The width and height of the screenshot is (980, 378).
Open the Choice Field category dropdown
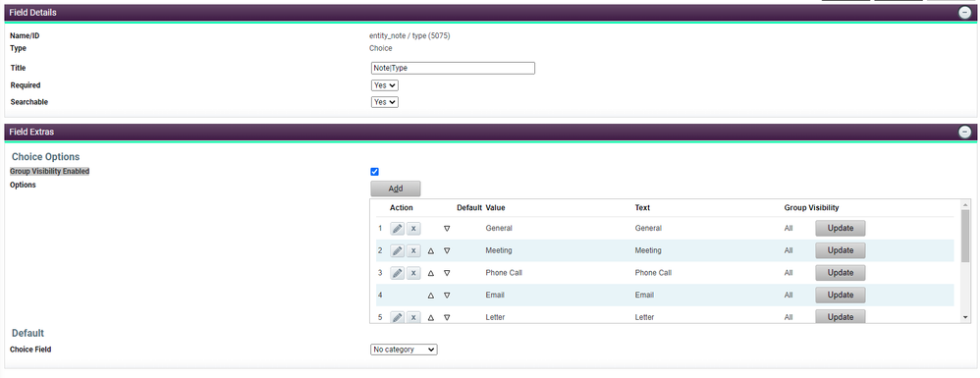(404, 350)
